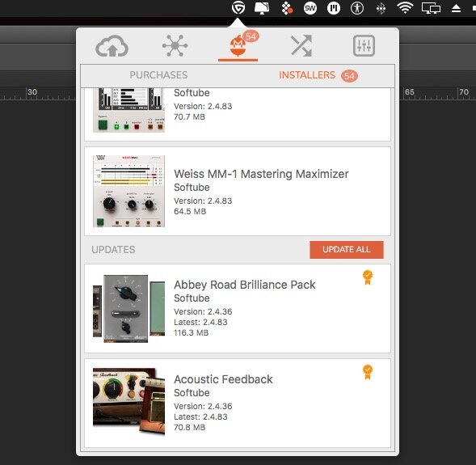Click the UPDATES section heading
476x465 pixels.
coord(113,250)
